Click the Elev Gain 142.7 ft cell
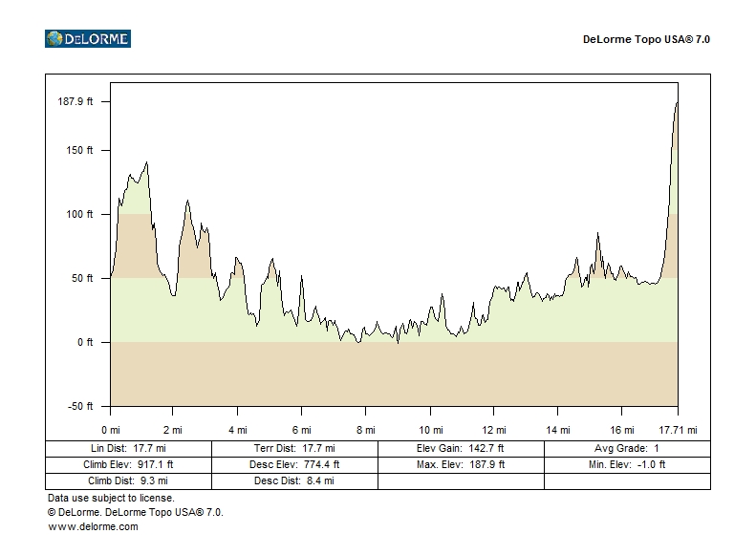Image resolution: width=756 pixels, height=555 pixels. 461,448
